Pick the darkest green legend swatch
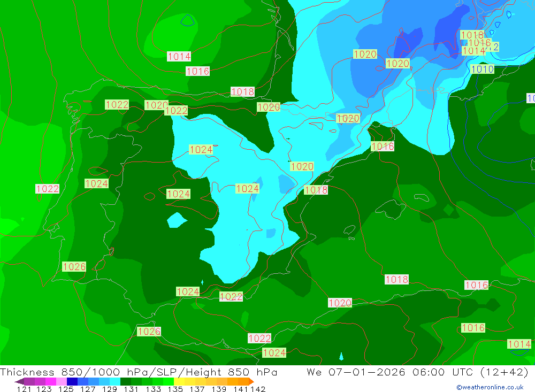 (126, 381)
